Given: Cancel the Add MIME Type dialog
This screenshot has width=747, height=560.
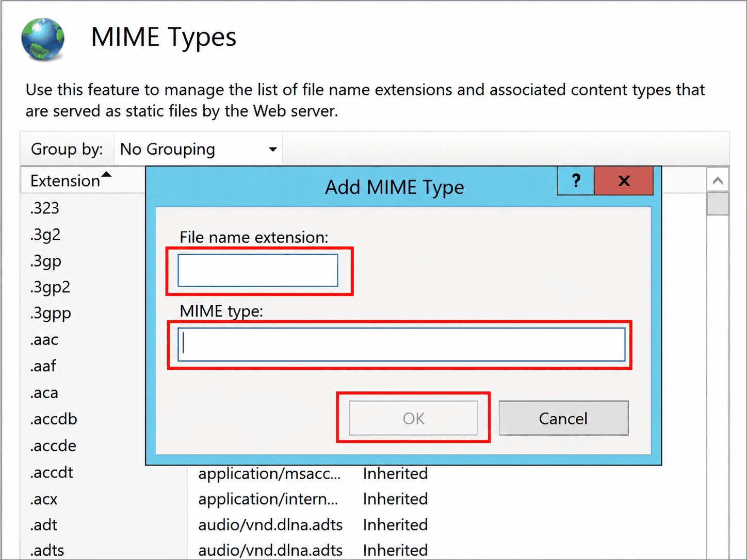Looking at the screenshot, I should (563, 418).
